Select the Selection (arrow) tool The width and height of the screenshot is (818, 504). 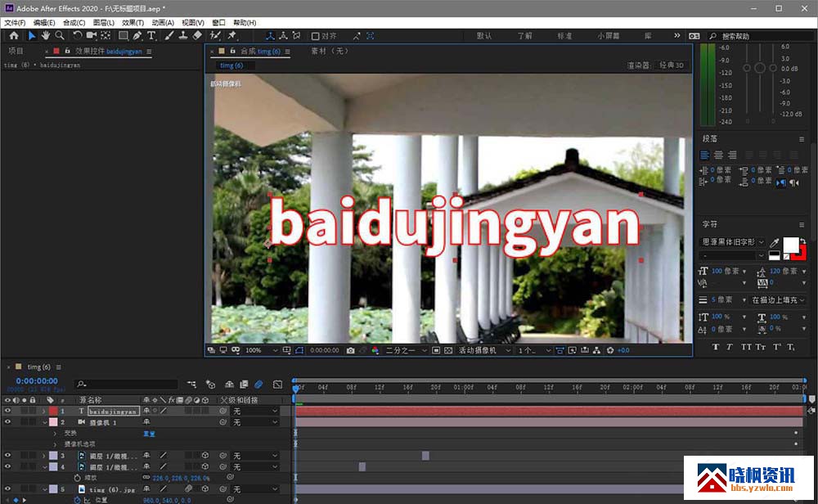point(31,35)
